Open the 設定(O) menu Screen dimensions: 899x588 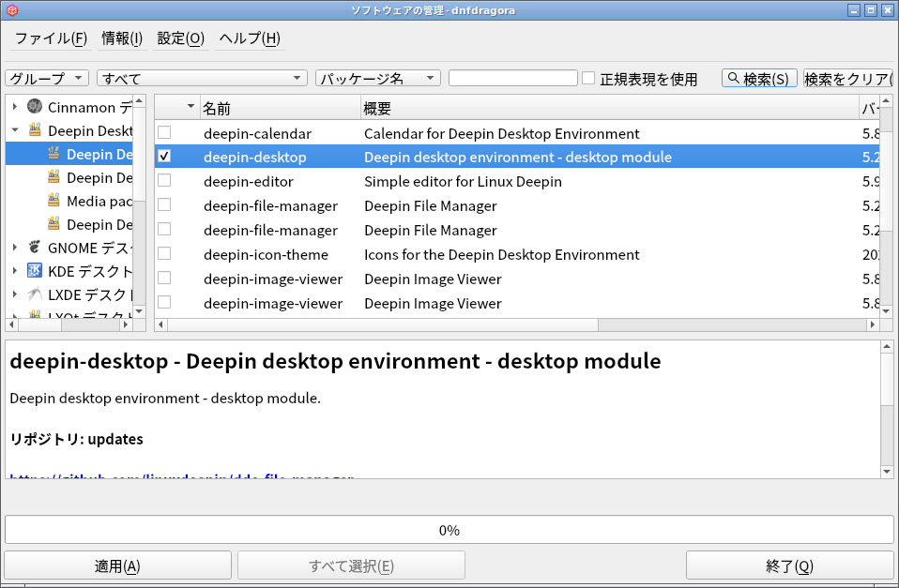[x=180, y=38]
